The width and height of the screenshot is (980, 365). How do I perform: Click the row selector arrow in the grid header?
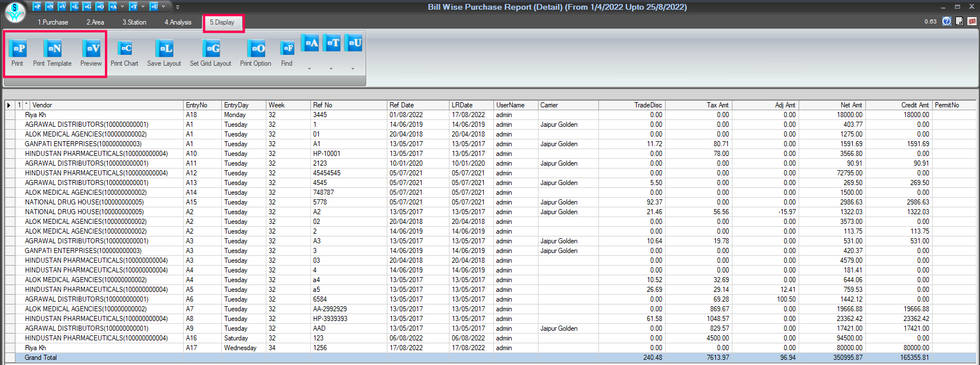click(9, 105)
